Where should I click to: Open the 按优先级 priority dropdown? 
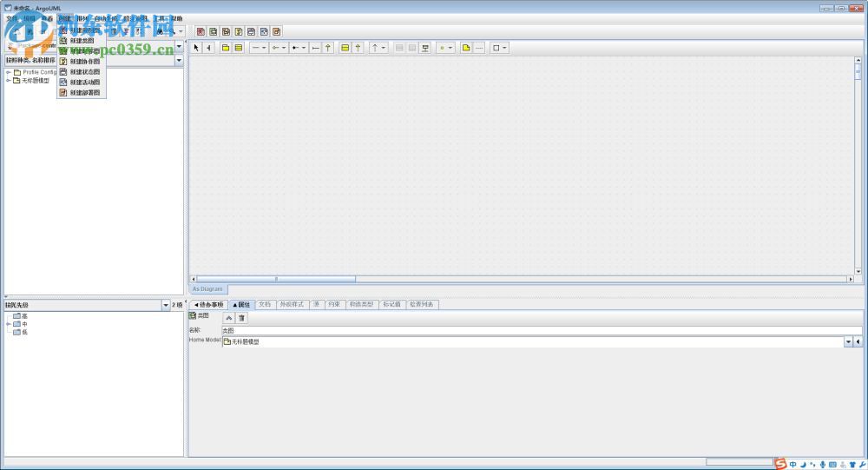point(166,306)
